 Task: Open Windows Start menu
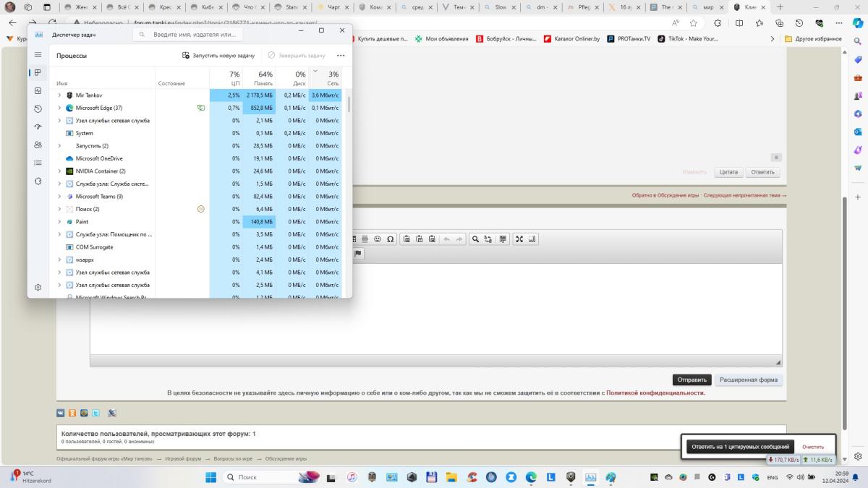(210, 477)
